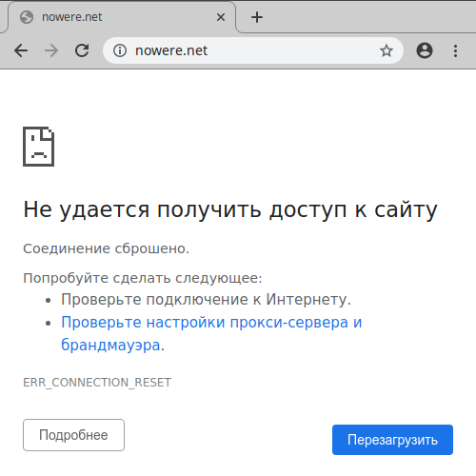Click the Соединение сброшено message
Image resolution: width=476 pixels, height=476 pixels.
(106, 248)
